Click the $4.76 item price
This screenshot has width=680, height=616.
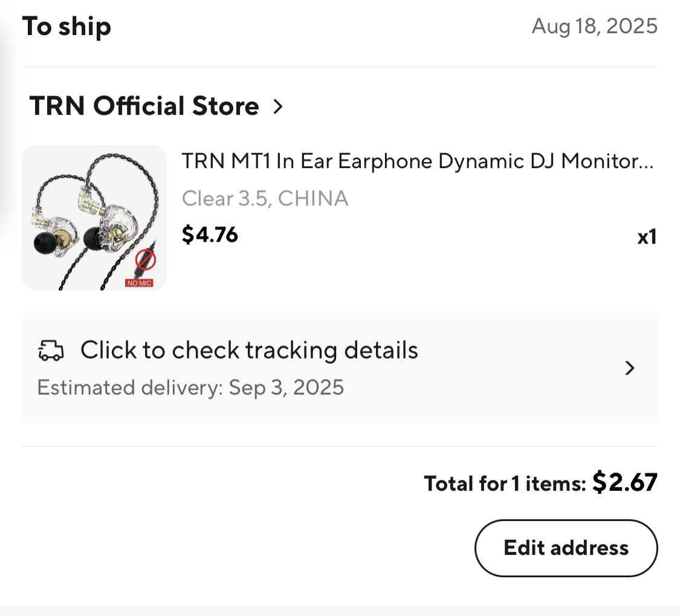(210, 235)
